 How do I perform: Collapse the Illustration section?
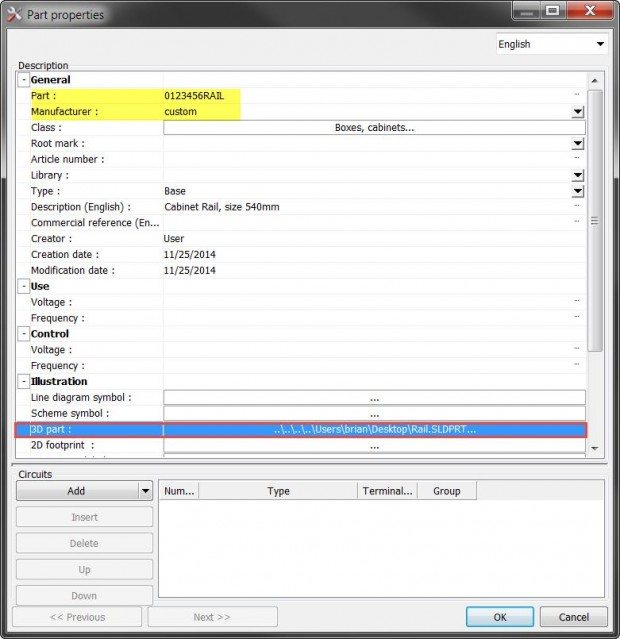(23, 382)
